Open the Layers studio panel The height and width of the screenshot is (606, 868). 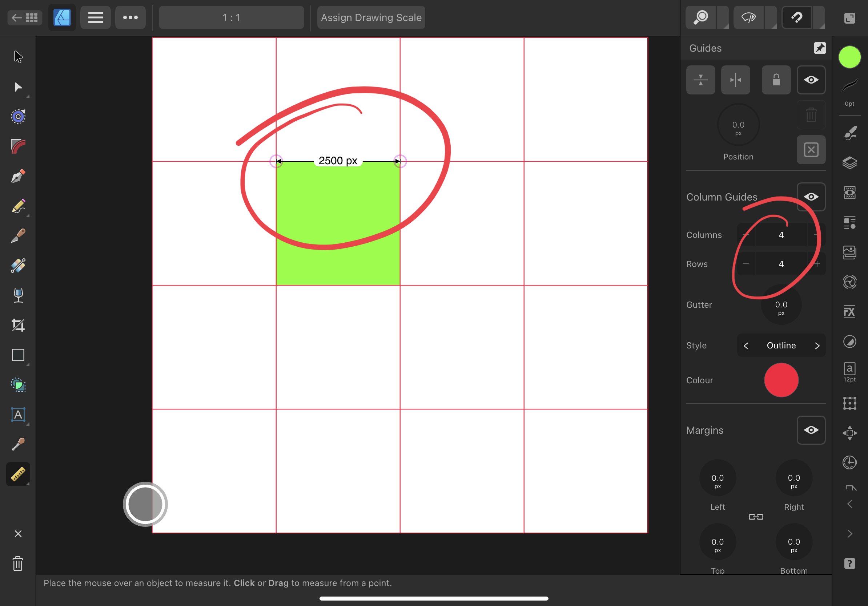[x=849, y=163]
